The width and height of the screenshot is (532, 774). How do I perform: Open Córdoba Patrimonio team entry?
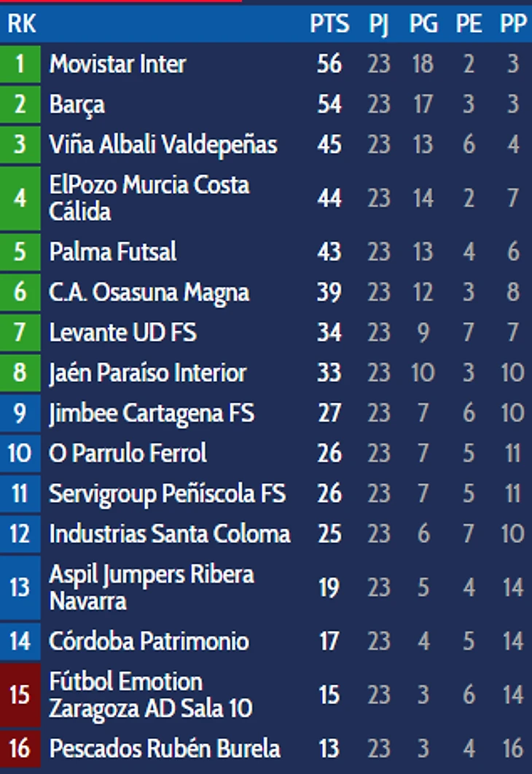pos(149,641)
